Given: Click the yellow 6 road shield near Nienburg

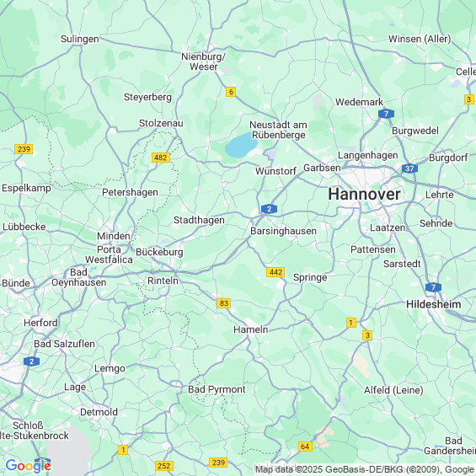Looking at the screenshot, I should 231,92.
